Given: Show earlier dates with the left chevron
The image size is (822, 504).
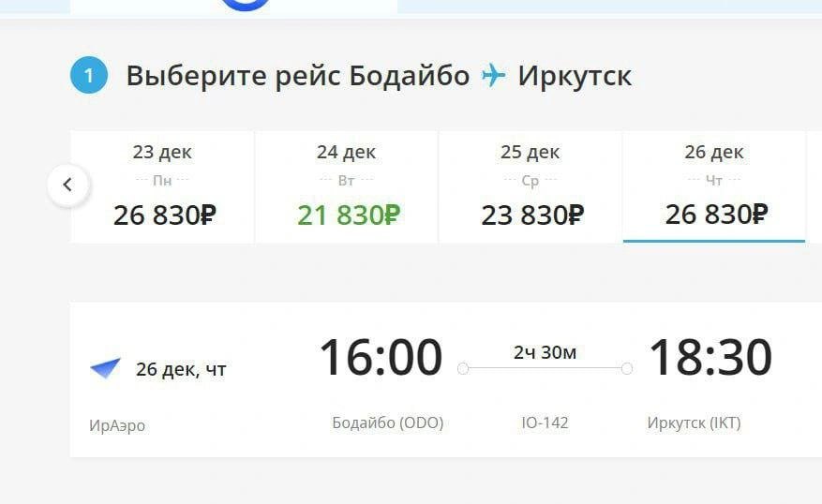Looking at the screenshot, I should click(67, 185).
